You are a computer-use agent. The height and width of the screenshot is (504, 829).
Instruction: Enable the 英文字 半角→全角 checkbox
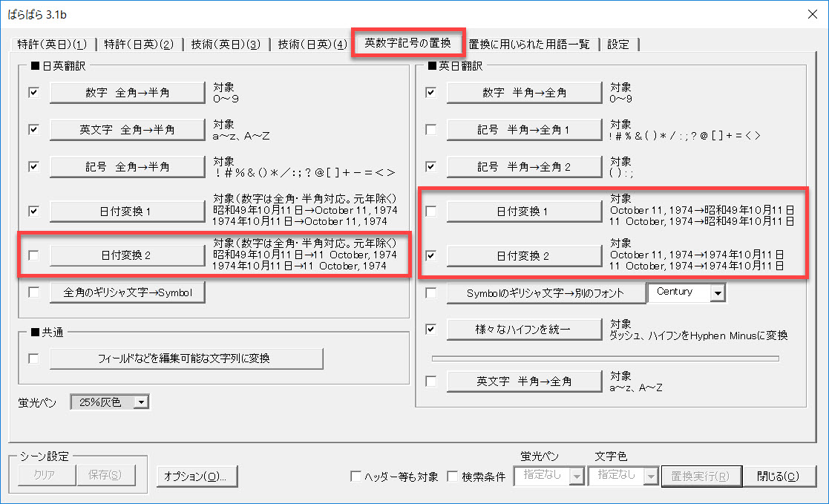(x=431, y=382)
